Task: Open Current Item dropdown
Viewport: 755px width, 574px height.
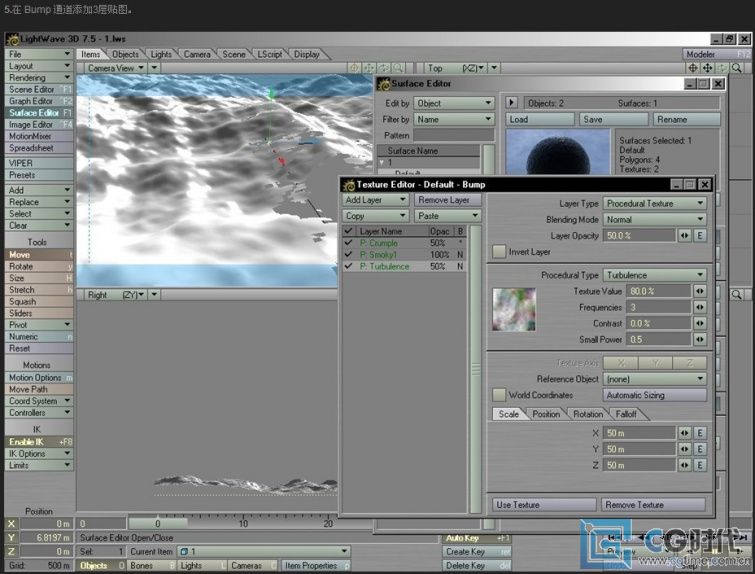Action: 264,551
